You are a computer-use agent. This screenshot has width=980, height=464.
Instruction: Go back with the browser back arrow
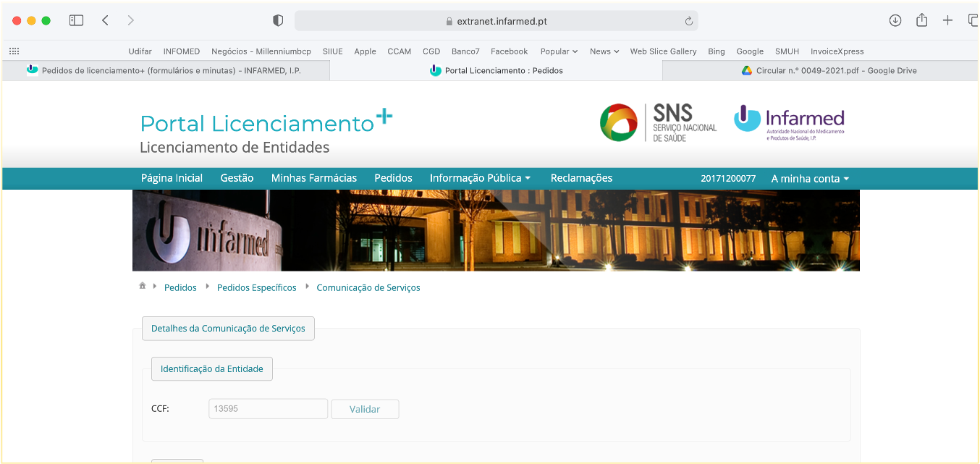click(106, 20)
